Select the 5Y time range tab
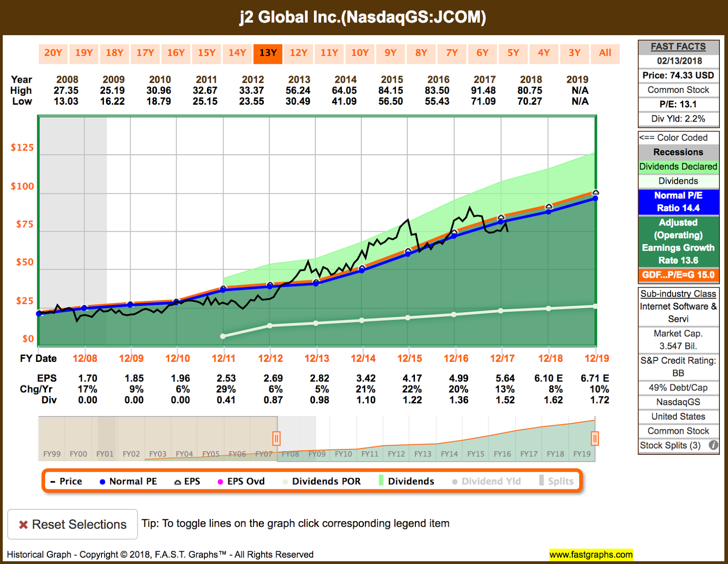The width and height of the screenshot is (728, 564). tap(513, 53)
